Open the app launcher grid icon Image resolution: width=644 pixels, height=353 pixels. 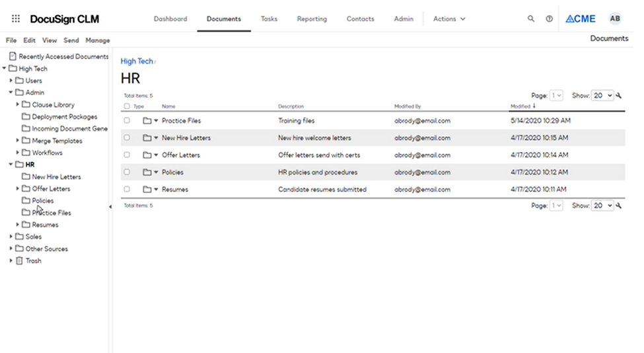coord(16,19)
